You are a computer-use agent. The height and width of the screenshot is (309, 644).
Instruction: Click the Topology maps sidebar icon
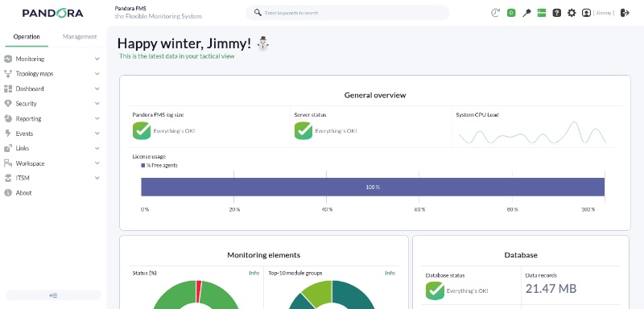[8, 74]
